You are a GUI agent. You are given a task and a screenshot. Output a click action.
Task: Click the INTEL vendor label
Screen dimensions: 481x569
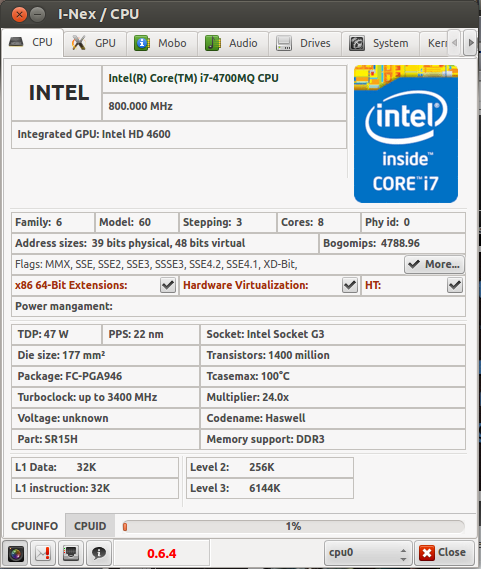coord(58,93)
